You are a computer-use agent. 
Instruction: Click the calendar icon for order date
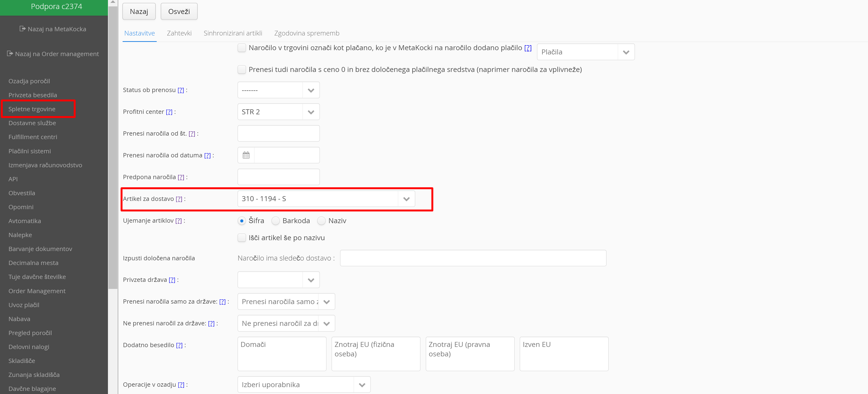pyautogui.click(x=246, y=155)
